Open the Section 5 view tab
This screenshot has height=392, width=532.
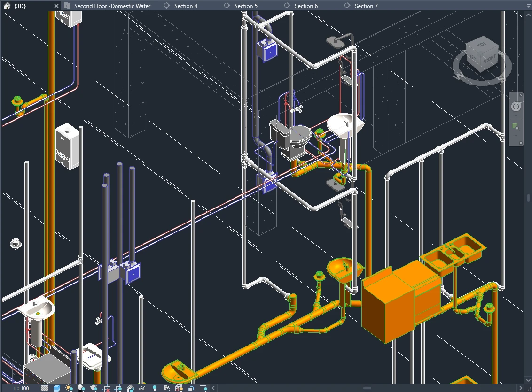[x=246, y=6]
